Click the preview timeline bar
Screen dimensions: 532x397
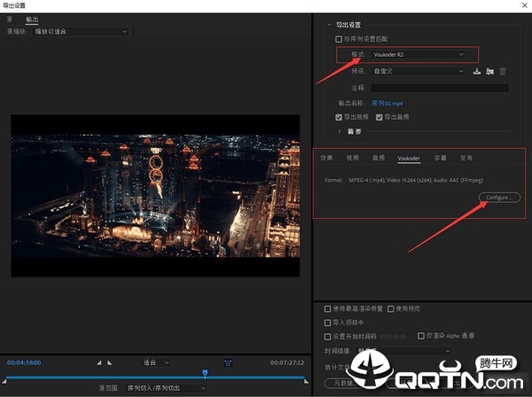click(x=155, y=378)
